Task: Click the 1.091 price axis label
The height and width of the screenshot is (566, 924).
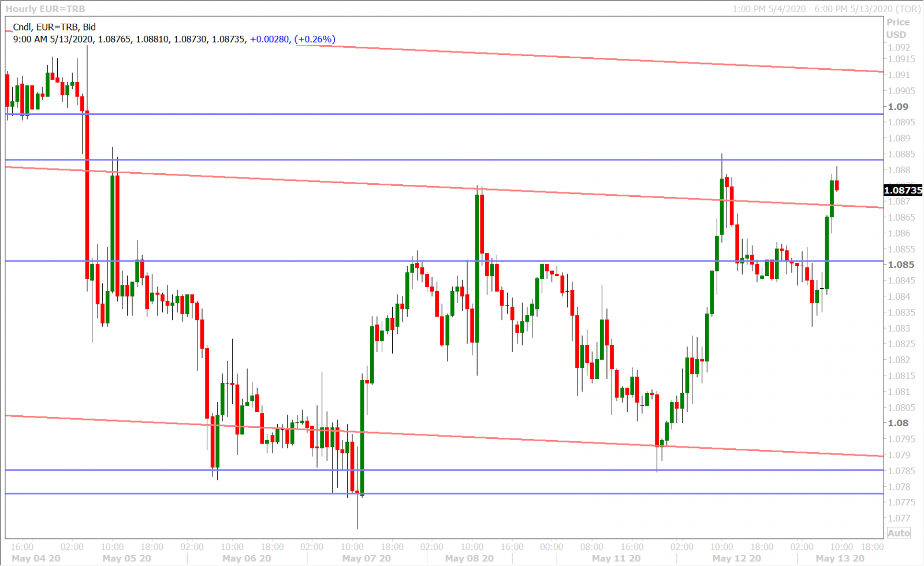Action: [899, 75]
